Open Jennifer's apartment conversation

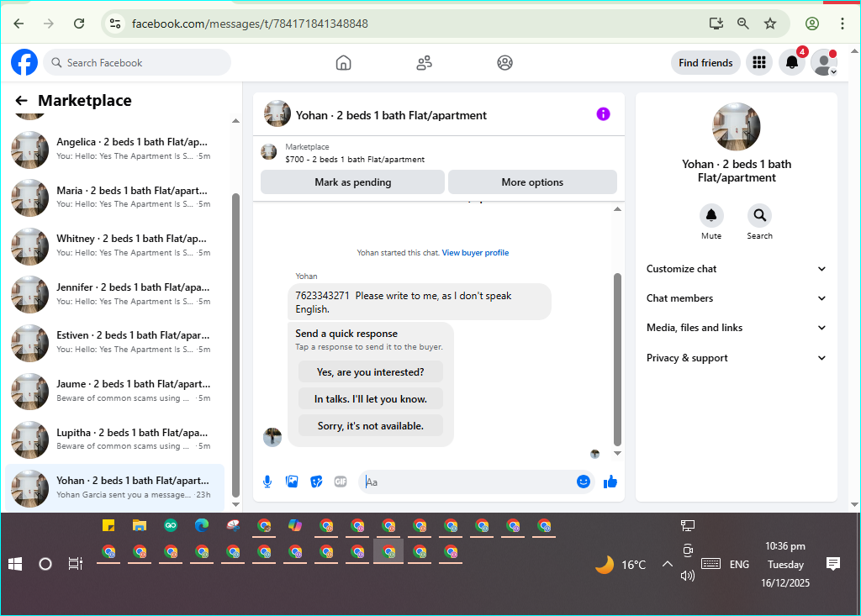pos(115,294)
